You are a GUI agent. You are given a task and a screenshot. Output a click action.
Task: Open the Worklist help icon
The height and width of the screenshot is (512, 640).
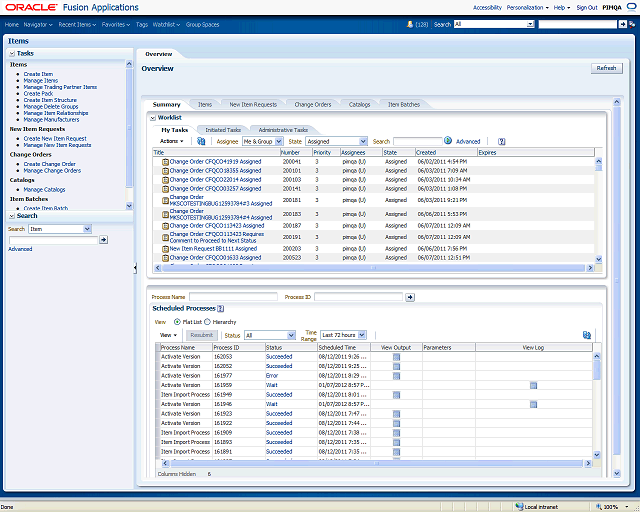pyautogui.click(x=501, y=142)
